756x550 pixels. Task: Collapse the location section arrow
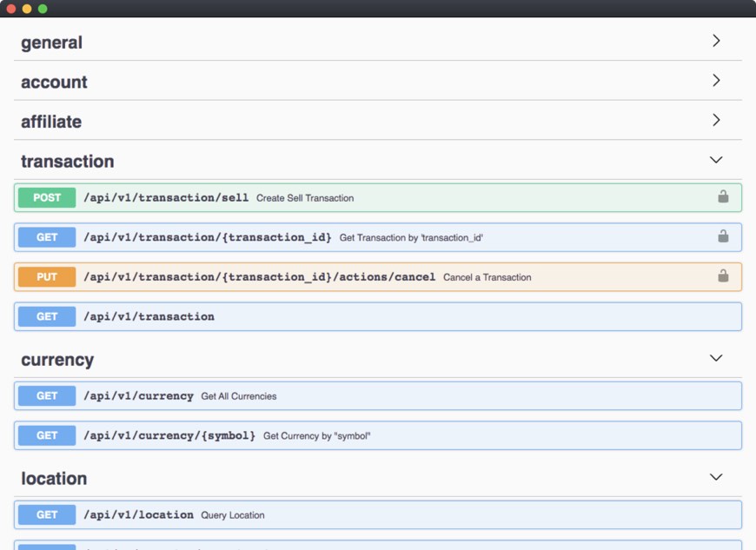[716, 477]
